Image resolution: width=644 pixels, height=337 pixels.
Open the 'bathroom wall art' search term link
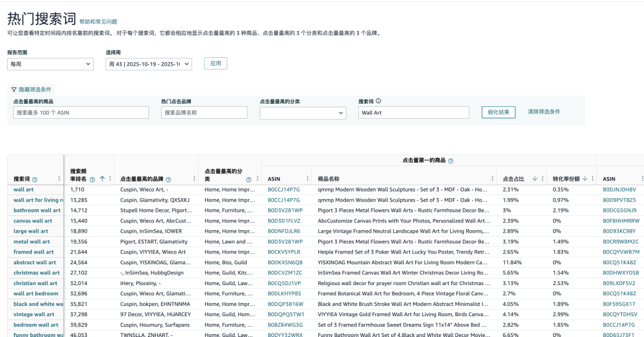click(x=37, y=211)
